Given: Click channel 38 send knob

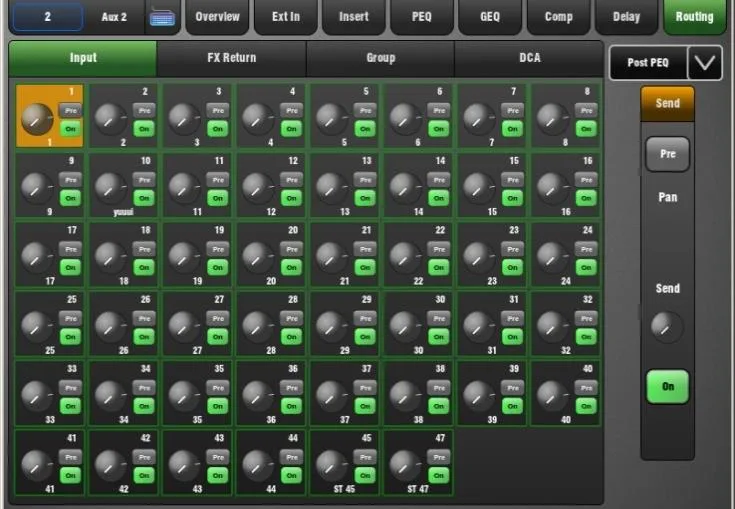Looking at the screenshot, I should click(x=405, y=397).
